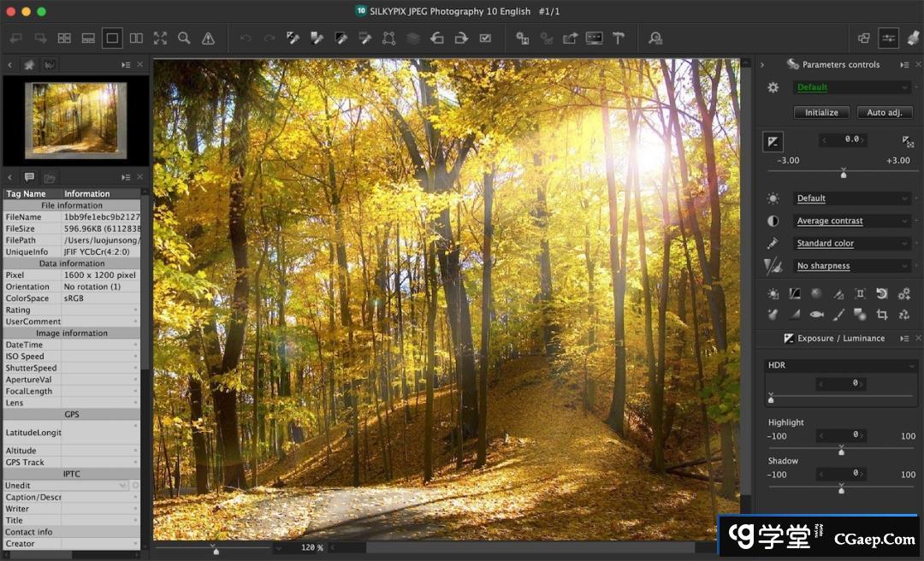Image resolution: width=924 pixels, height=561 pixels.
Task: Click the tone curve icon
Action: (x=795, y=293)
